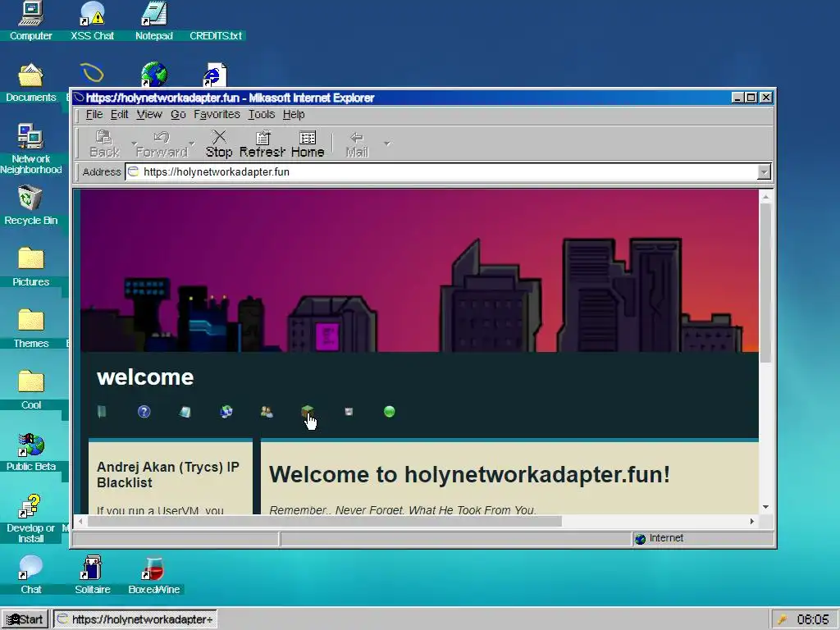Open the Favorites menu
Screen dimensions: 840x630
[217, 114]
